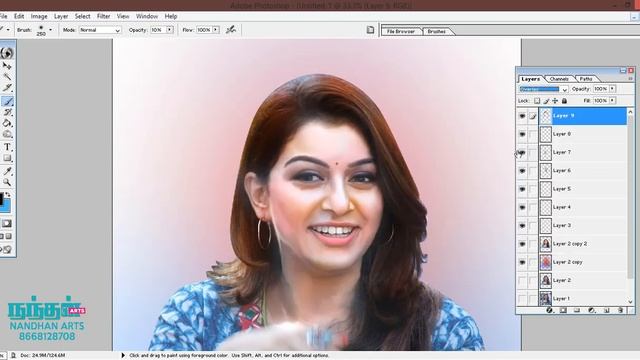Hide Layer 9 with its eye icon

[x=522, y=116]
